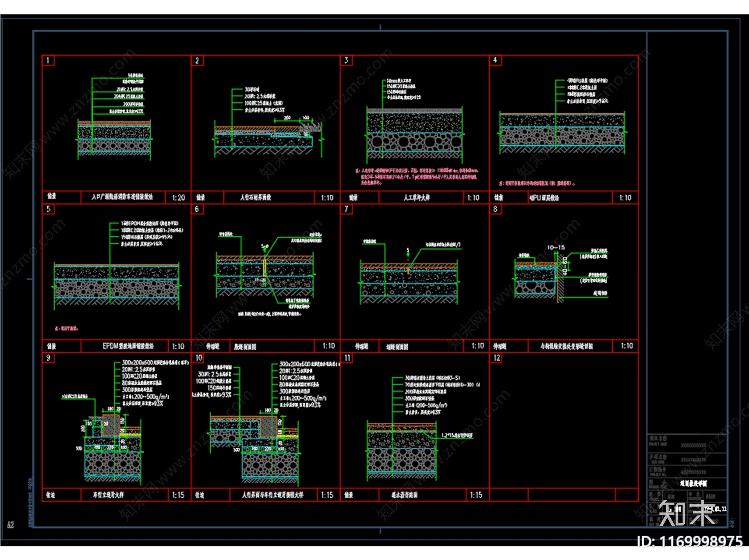The height and width of the screenshot is (560, 749).
Task: Select detail number 7 label box
Action: [x=346, y=209]
